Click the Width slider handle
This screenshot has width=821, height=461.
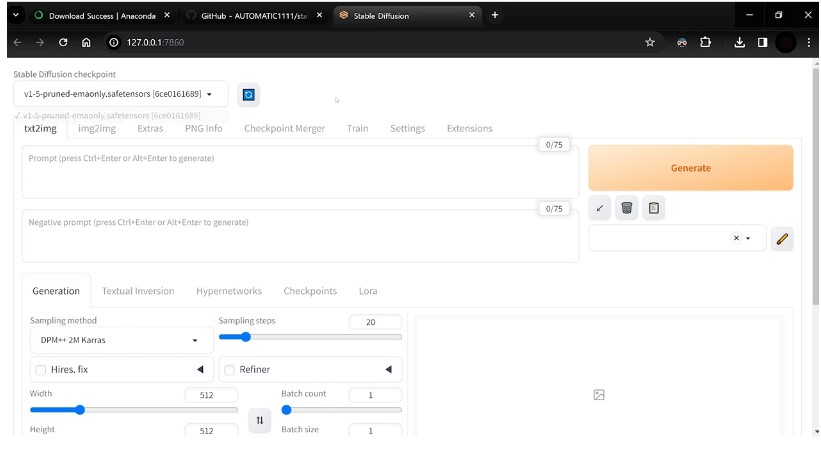coord(80,410)
